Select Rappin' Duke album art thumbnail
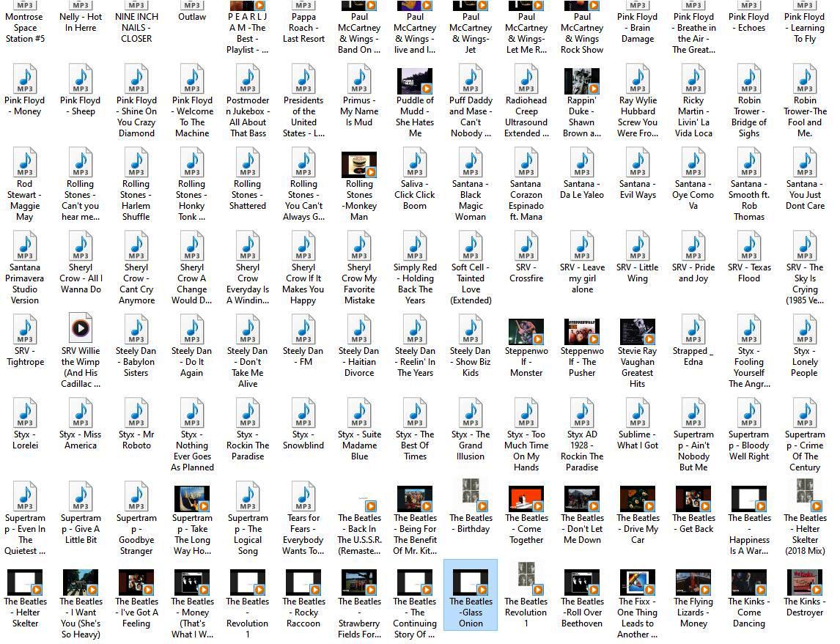Viewport: 840px width, 644px height. pos(582,81)
